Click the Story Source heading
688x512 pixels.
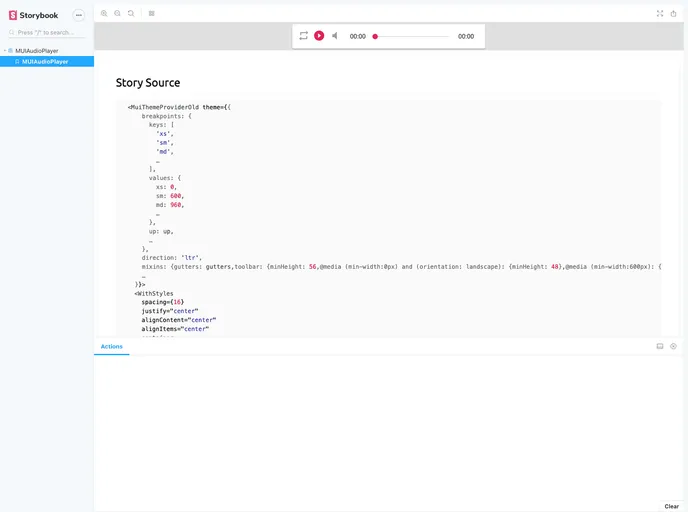(148, 83)
